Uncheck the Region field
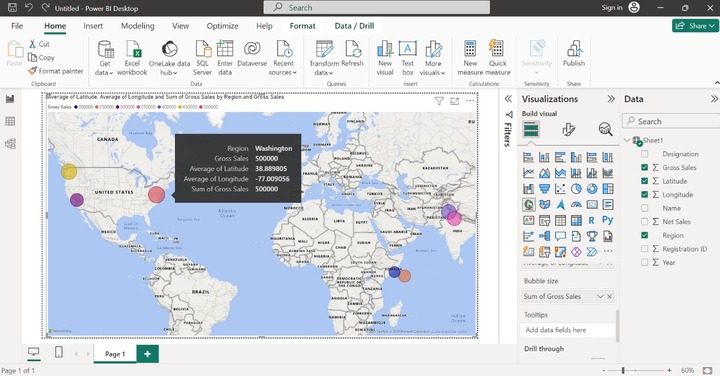 (645, 235)
